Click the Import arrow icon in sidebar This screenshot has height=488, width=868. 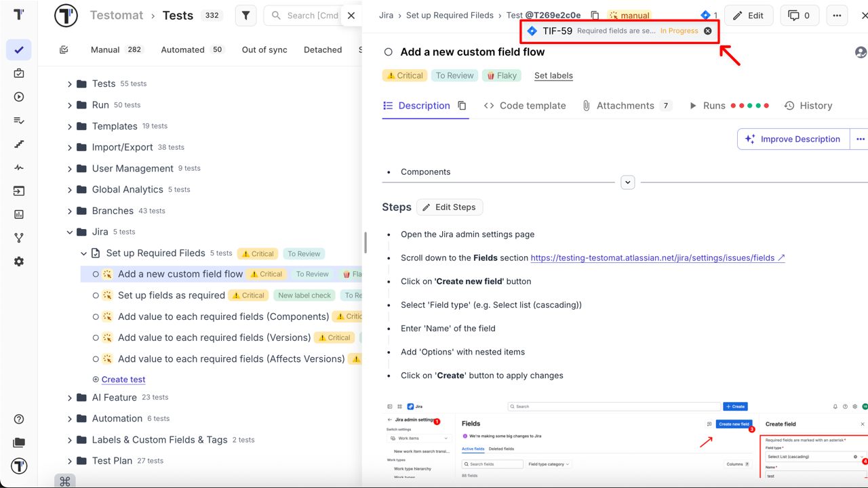(x=18, y=191)
